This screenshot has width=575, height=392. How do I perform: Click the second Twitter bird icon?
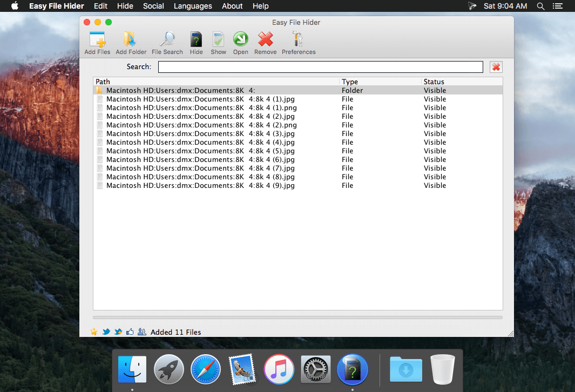click(x=118, y=332)
